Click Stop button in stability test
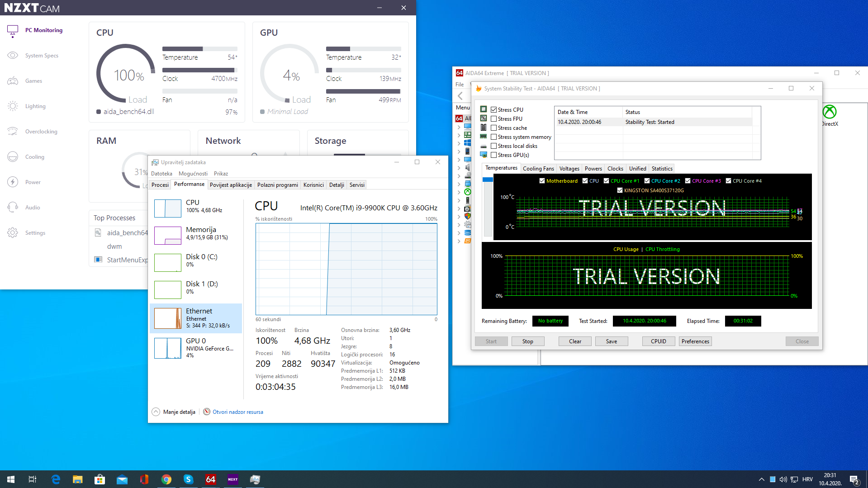Viewport: 868px width, 488px height. [x=527, y=341]
